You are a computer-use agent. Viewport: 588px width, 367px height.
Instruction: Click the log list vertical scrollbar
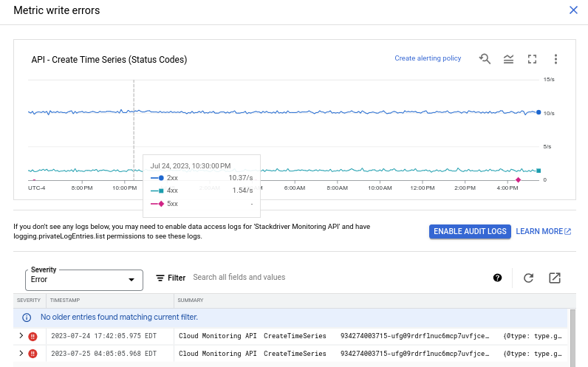pos(572,332)
